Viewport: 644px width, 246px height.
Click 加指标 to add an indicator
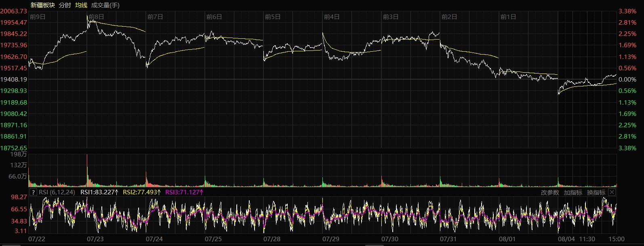[573, 193]
